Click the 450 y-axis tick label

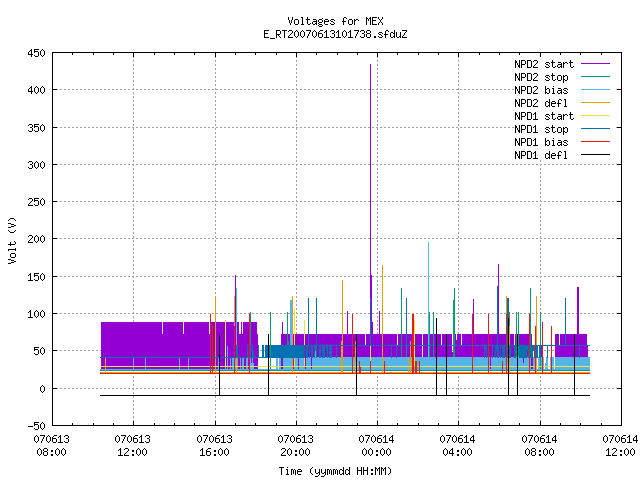(x=36, y=53)
